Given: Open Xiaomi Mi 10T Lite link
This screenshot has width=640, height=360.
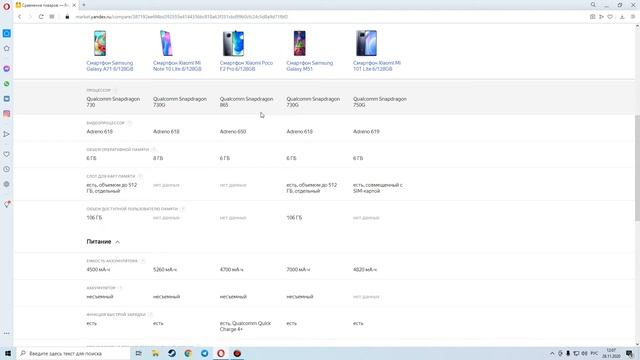Looking at the screenshot, I should coord(377,66).
